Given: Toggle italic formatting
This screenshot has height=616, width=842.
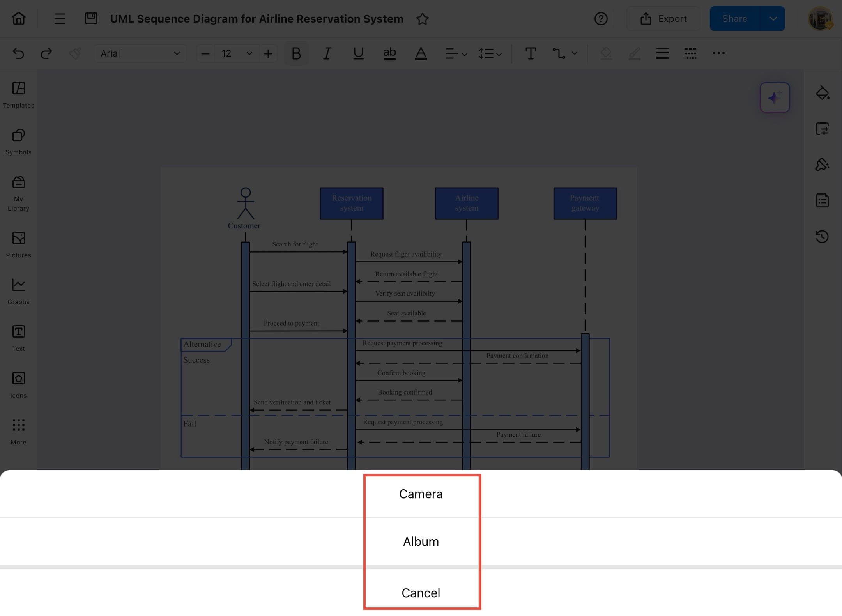Looking at the screenshot, I should click(x=327, y=53).
